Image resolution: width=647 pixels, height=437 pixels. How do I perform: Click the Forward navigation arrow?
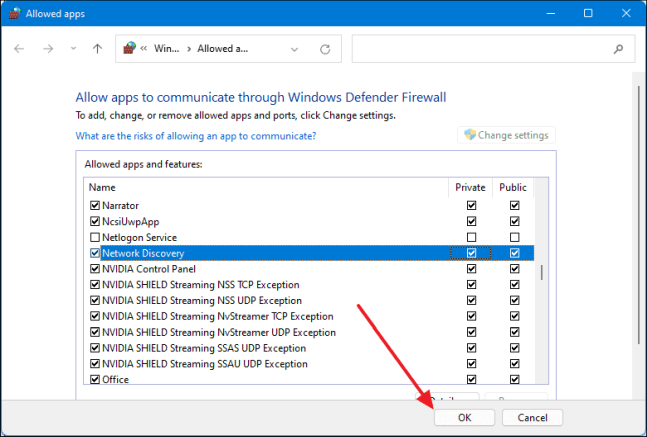click(47, 49)
